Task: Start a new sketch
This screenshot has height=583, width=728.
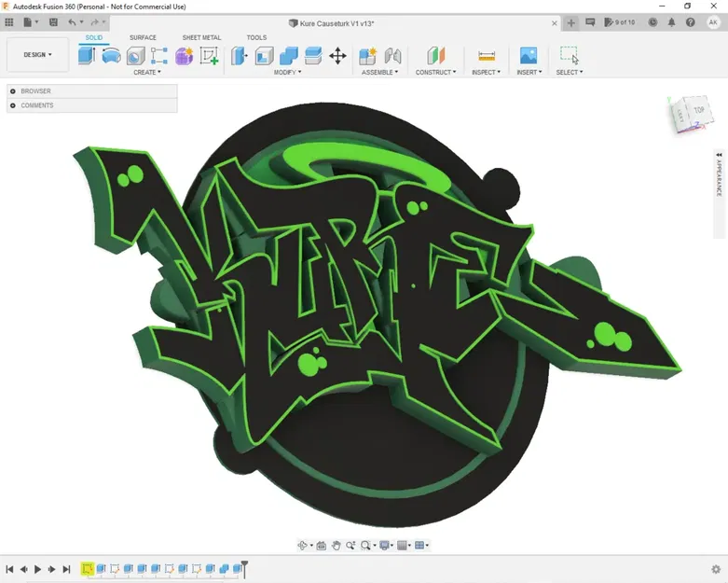Action: [x=209, y=56]
